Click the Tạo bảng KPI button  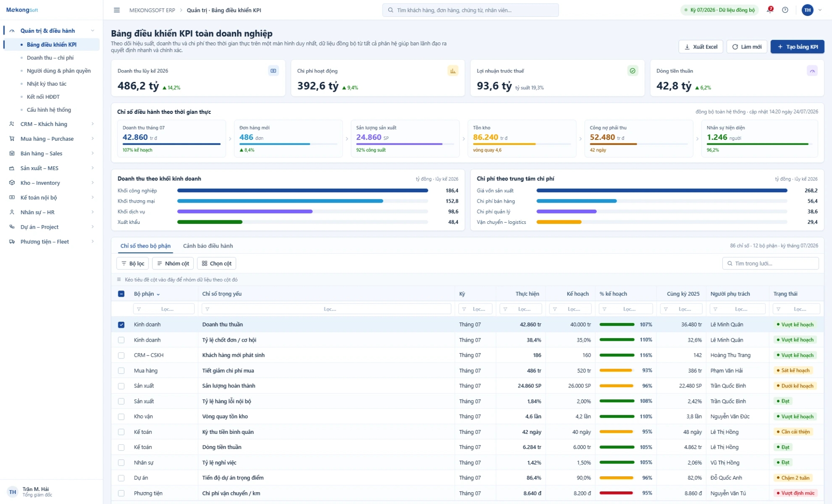pos(797,47)
